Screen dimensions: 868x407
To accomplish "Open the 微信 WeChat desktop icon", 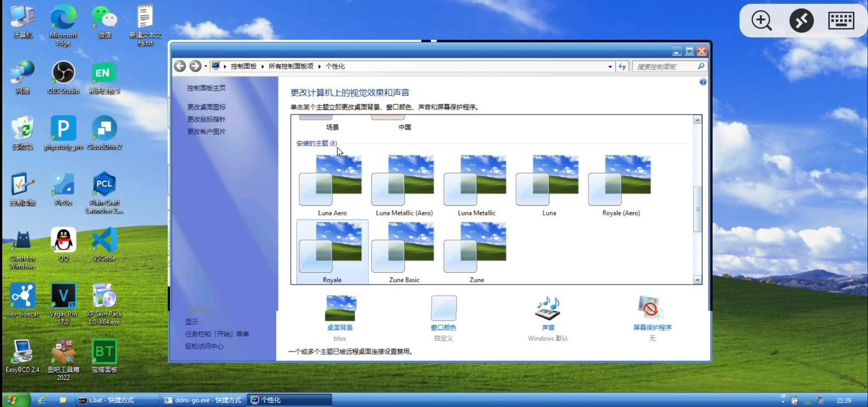I will coord(105,22).
